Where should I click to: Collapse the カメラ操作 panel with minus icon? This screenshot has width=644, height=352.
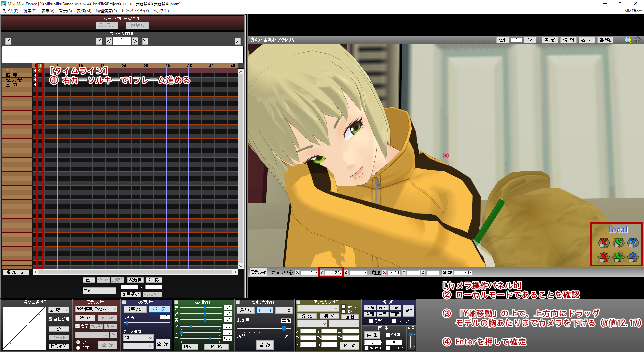pyautogui.click(x=124, y=302)
